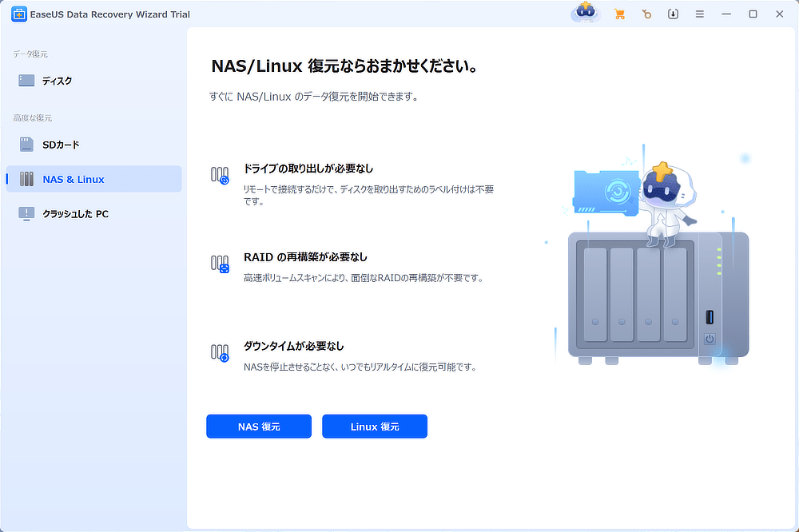Click heading NAS/Linux 復元ならおまかせください。
Screen dimensions: 799x532
[344, 66]
